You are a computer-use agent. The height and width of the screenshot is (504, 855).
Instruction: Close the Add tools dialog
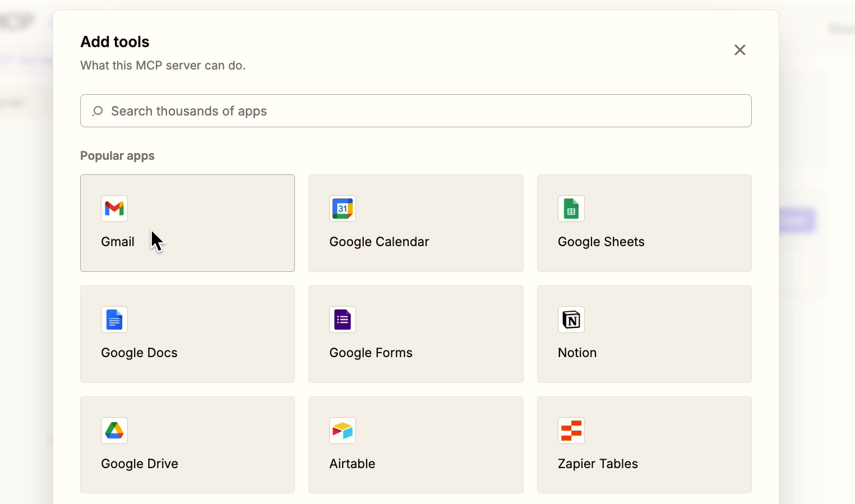740,50
